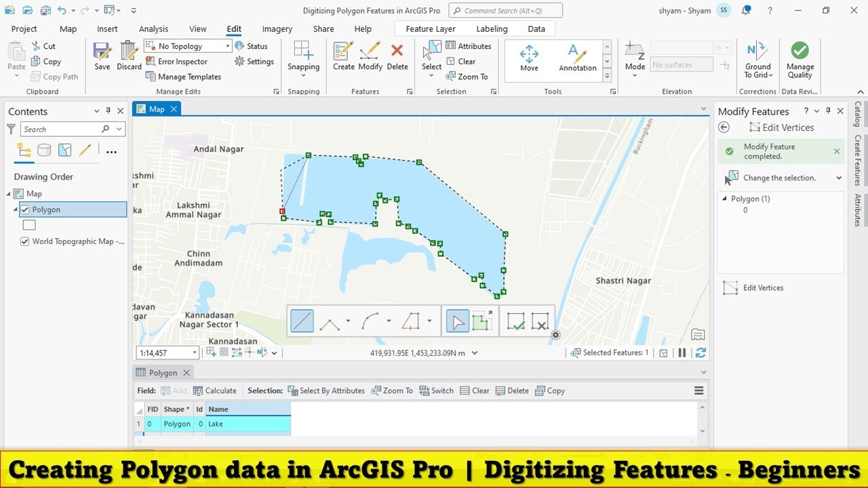
Task: Delete the selected feature from the ribbon
Action: pos(397,56)
